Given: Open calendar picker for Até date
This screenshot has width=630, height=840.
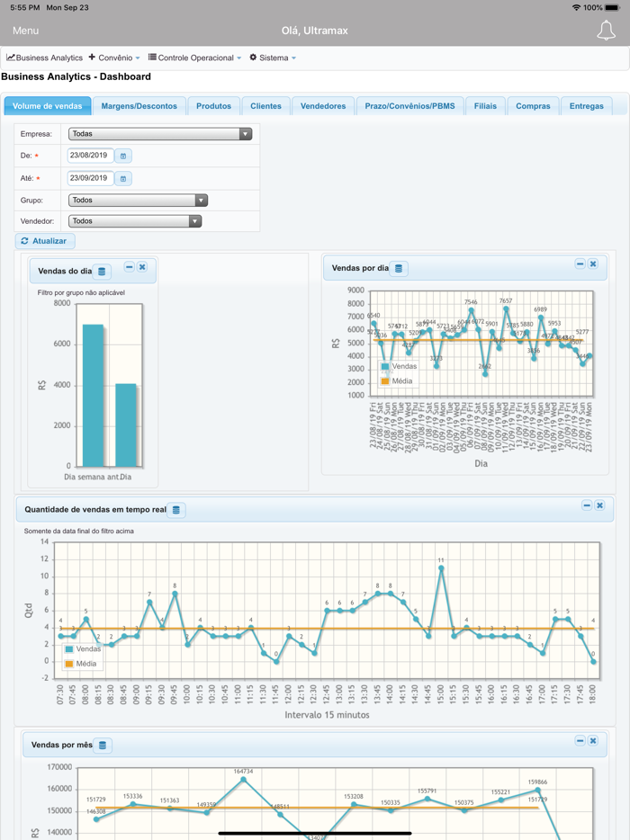Looking at the screenshot, I should pos(123,178).
